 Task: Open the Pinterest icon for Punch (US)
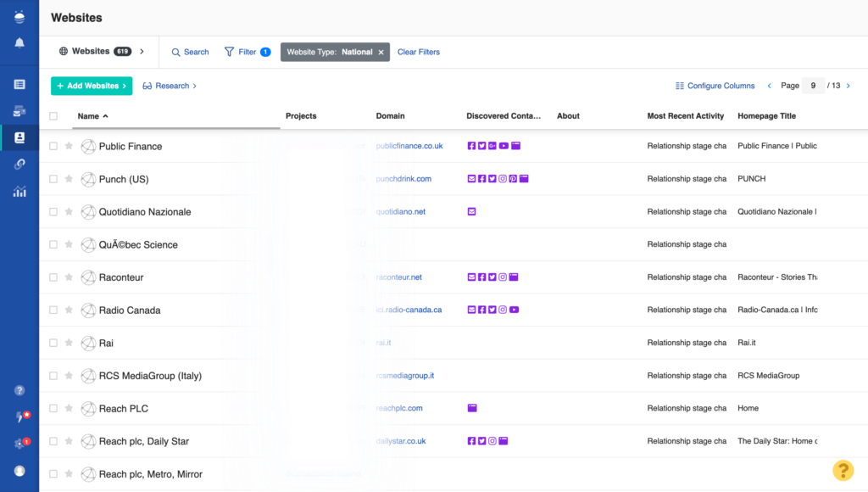point(513,178)
